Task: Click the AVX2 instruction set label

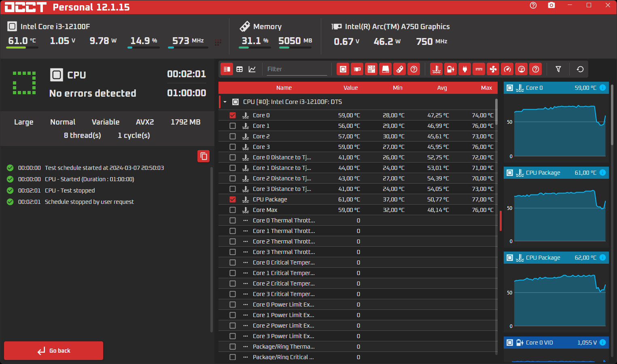Action: coord(145,122)
